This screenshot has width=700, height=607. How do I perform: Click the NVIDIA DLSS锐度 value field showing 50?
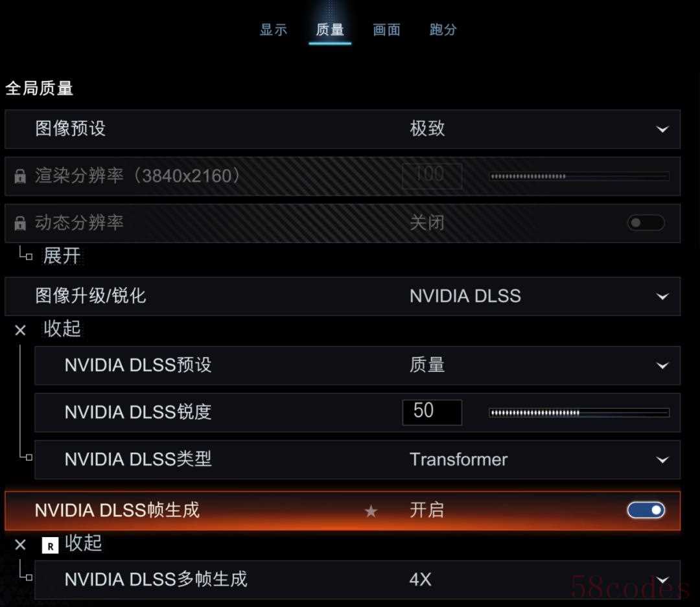coord(432,413)
